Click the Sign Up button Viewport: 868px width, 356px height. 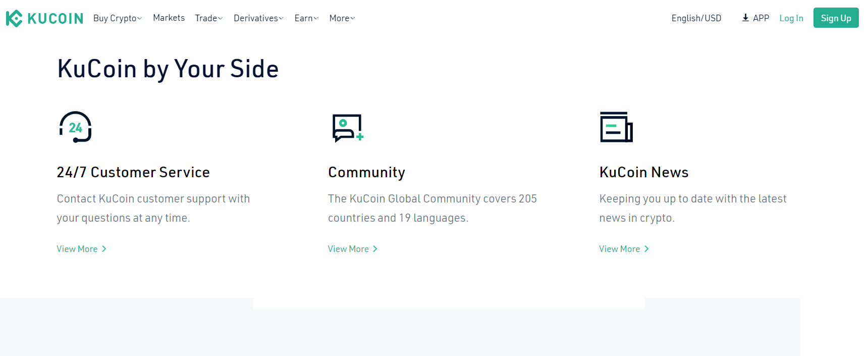pyautogui.click(x=836, y=18)
